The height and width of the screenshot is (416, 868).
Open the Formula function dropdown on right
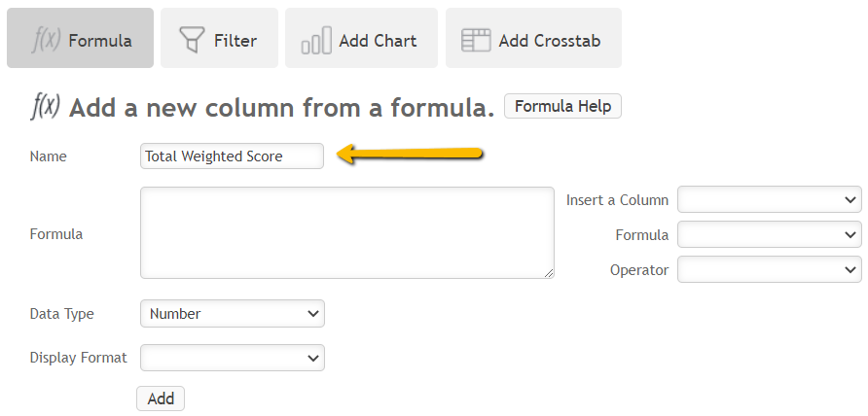(770, 234)
